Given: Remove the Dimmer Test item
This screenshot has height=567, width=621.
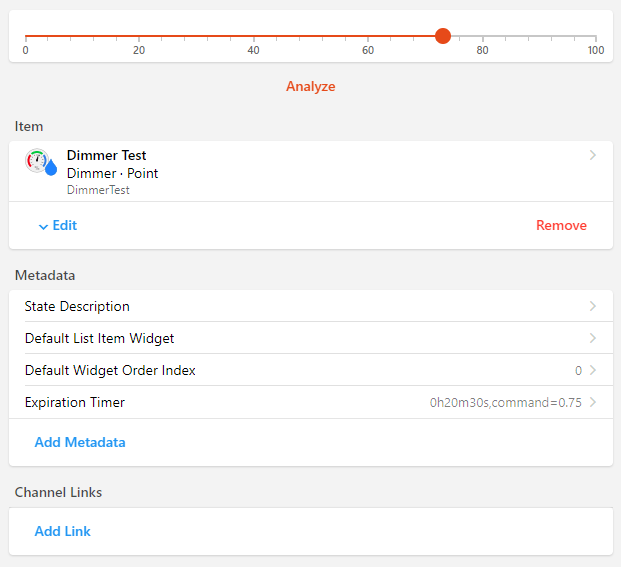Looking at the screenshot, I should tap(561, 225).
